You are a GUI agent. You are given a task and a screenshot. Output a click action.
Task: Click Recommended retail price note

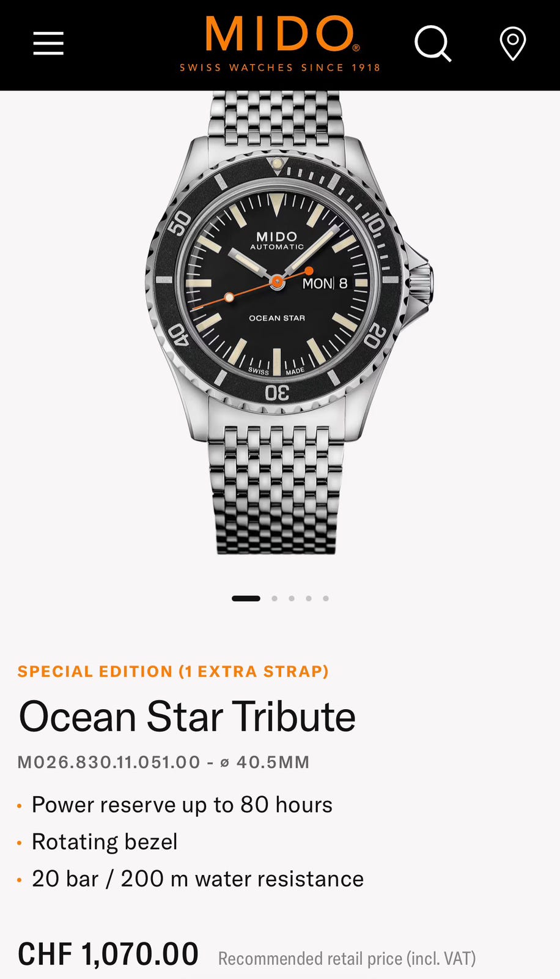click(x=347, y=958)
